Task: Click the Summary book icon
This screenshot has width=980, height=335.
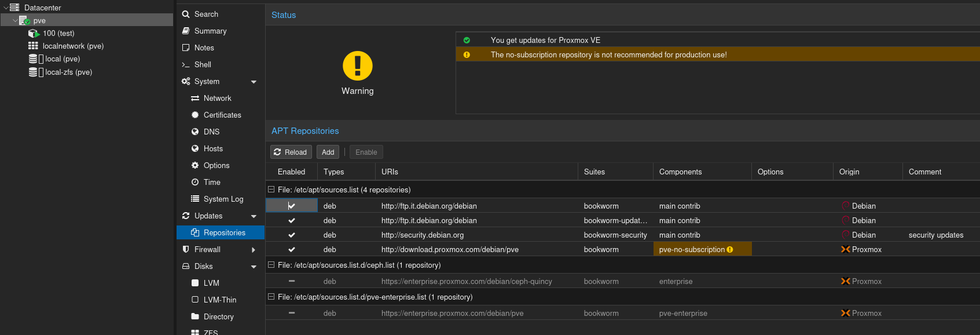Action: click(186, 31)
